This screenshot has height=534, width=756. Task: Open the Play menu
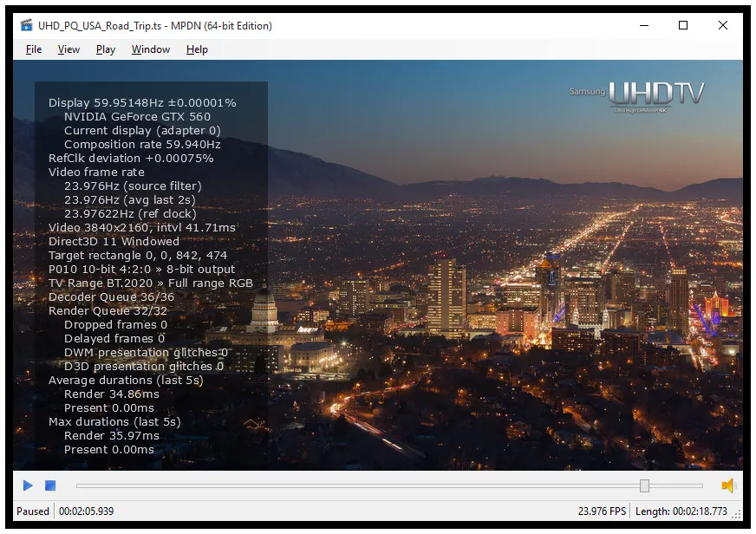[x=105, y=49]
